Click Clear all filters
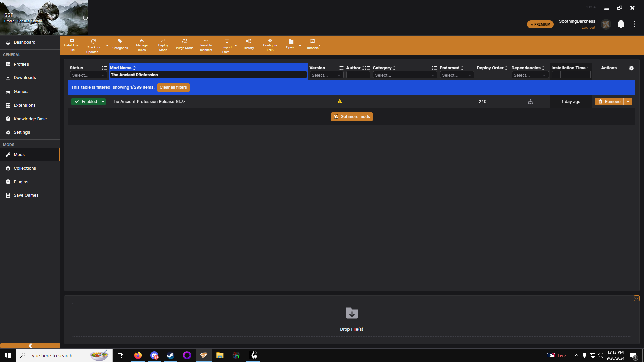Viewport: 644px width, 362px height. tap(173, 87)
